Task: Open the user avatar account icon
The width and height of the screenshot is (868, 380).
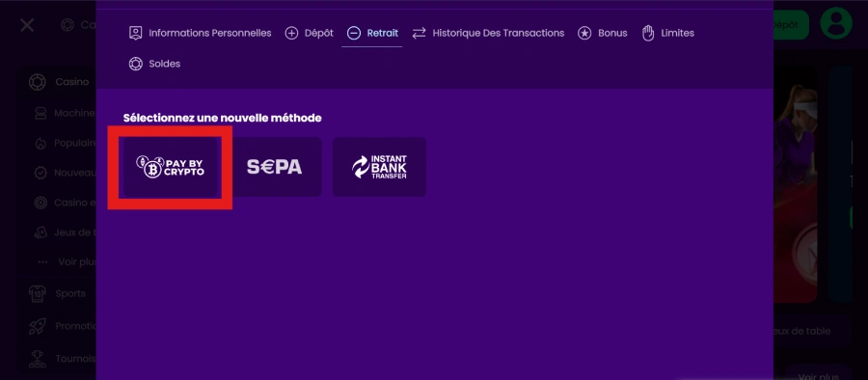Action: click(x=836, y=23)
